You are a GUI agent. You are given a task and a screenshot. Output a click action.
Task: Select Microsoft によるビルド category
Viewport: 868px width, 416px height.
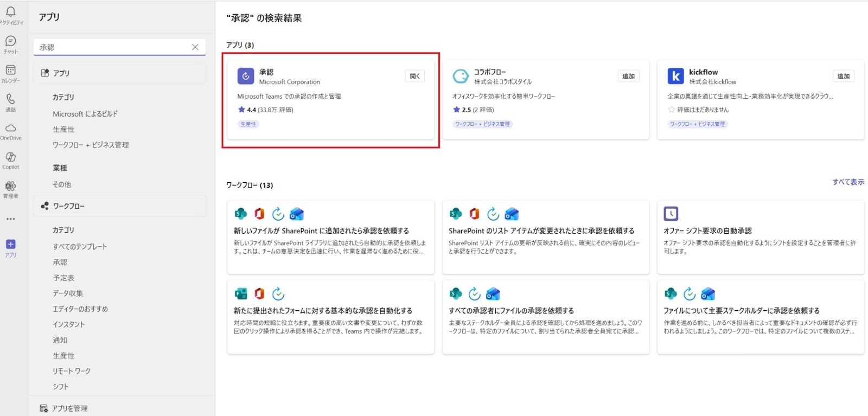(85, 114)
